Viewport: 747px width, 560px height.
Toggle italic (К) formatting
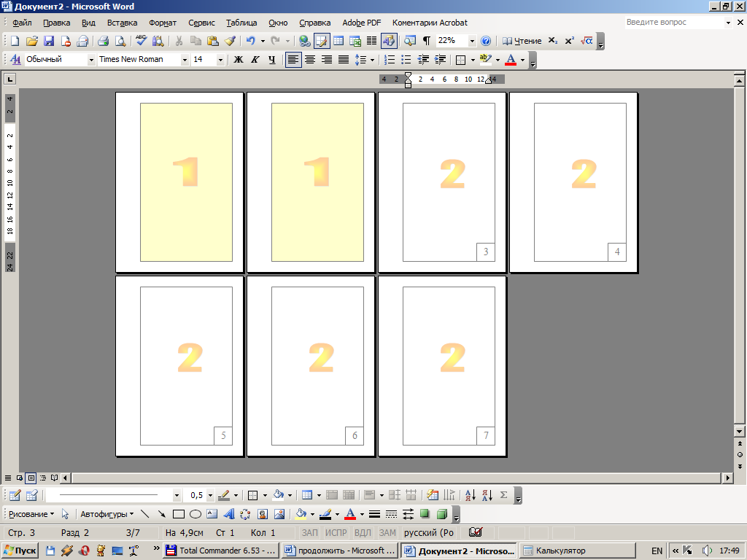(255, 60)
